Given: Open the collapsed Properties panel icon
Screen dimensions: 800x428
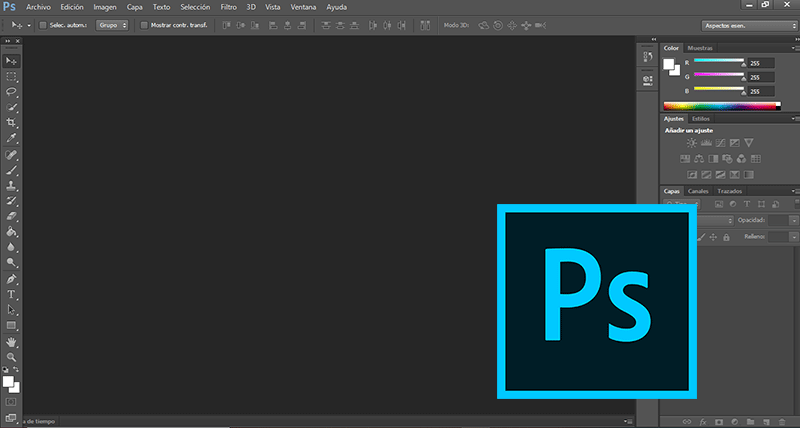Looking at the screenshot, I should (x=648, y=80).
